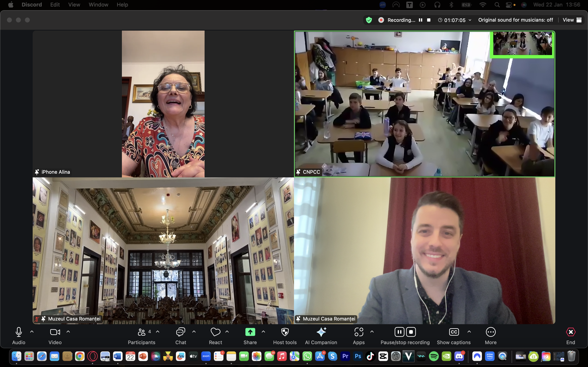Toggle the Video camera on or off
This screenshot has height=367, width=588.
(55, 332)
